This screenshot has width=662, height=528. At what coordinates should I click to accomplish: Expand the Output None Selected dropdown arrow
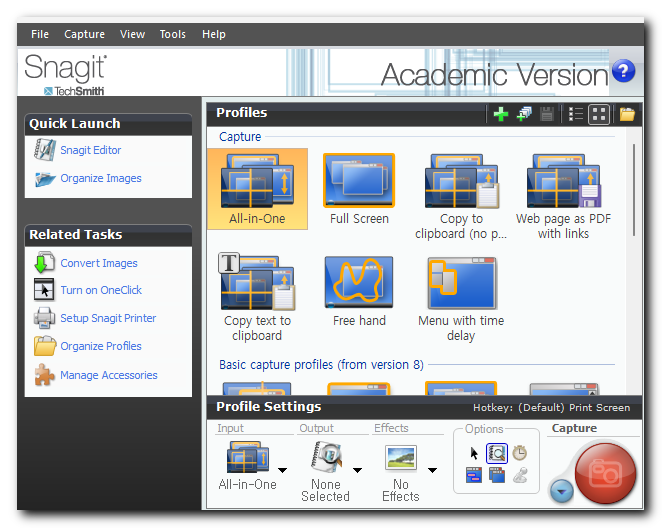[357, 470]
